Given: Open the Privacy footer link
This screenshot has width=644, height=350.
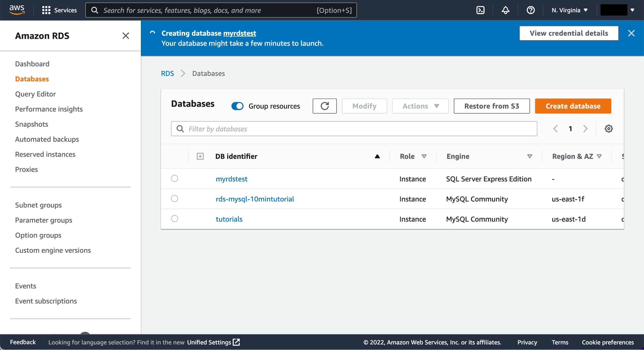Looking at the screenshot, I should coord(527,342).
